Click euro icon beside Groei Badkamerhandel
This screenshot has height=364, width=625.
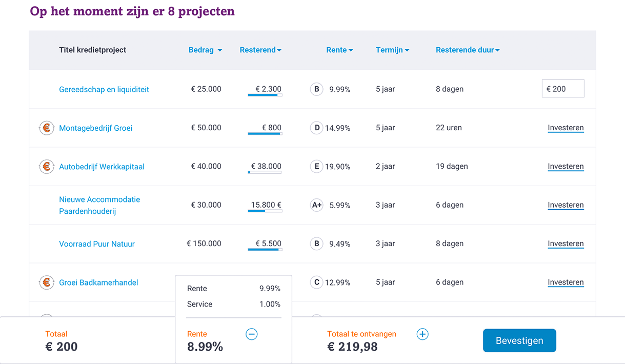(47, 282)
